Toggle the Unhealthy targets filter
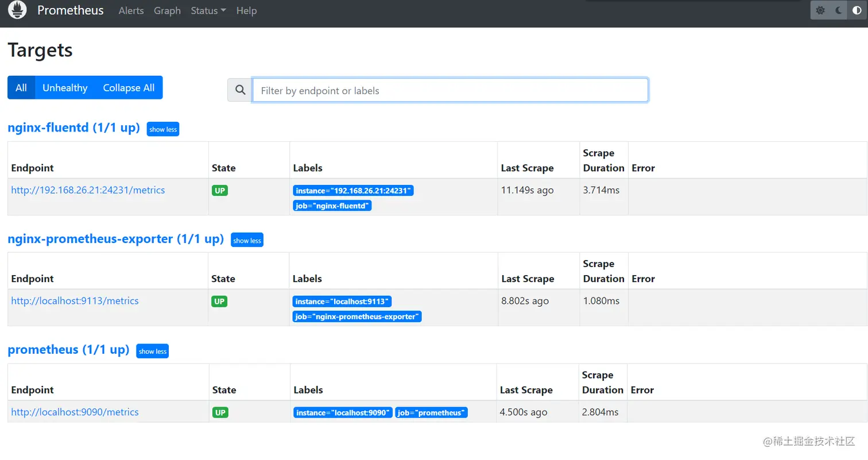 65,87
